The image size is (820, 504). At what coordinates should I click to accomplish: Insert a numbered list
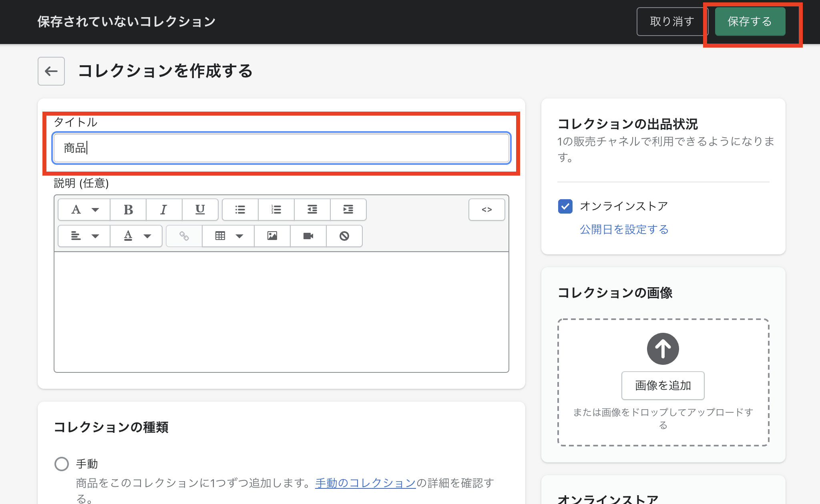coord(276,210)
